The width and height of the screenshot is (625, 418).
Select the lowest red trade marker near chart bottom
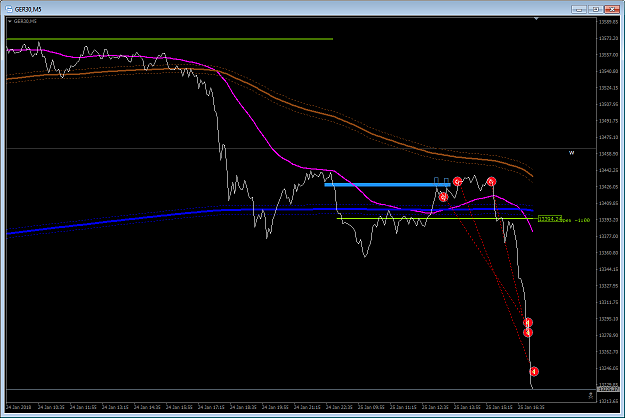click(x=534, y=371)
